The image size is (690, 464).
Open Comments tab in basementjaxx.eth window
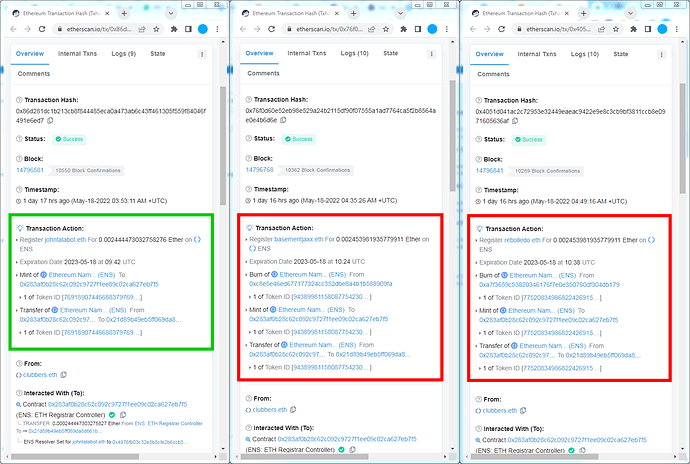pos(264,74)
